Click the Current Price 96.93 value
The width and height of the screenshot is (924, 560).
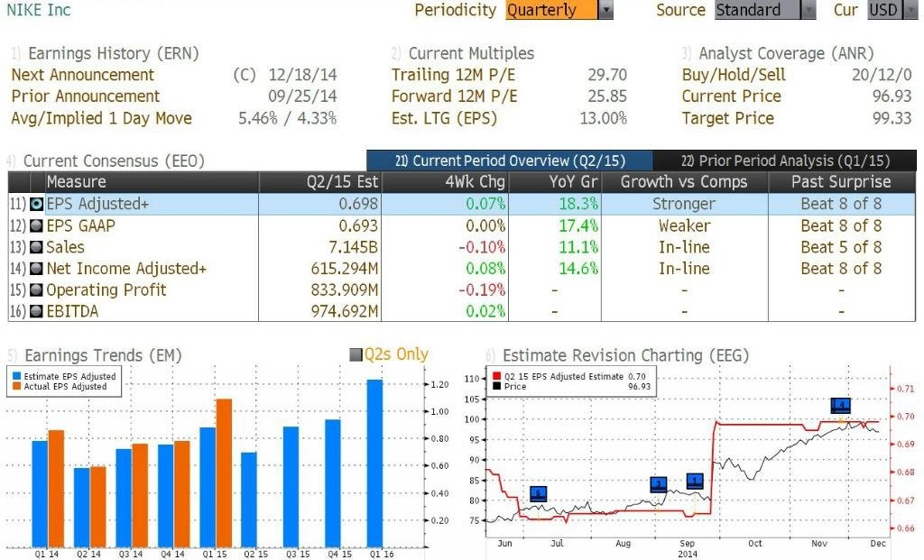click(x=892, y=96)
